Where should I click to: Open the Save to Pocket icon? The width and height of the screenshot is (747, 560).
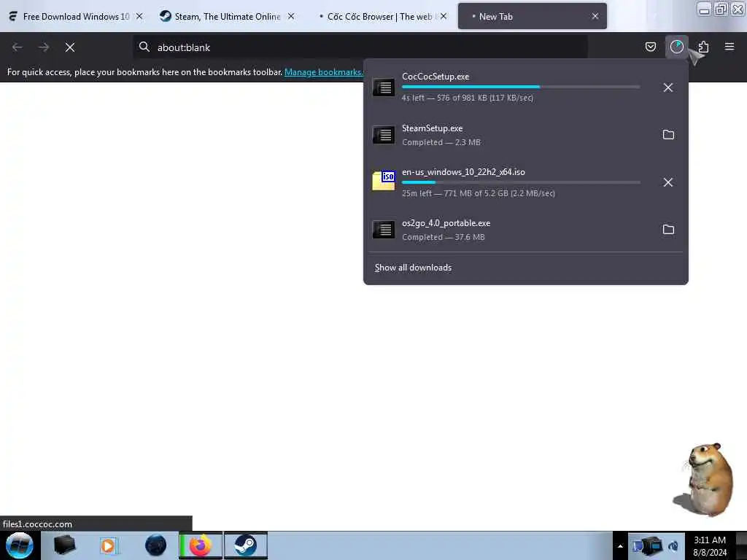[650, 47]
